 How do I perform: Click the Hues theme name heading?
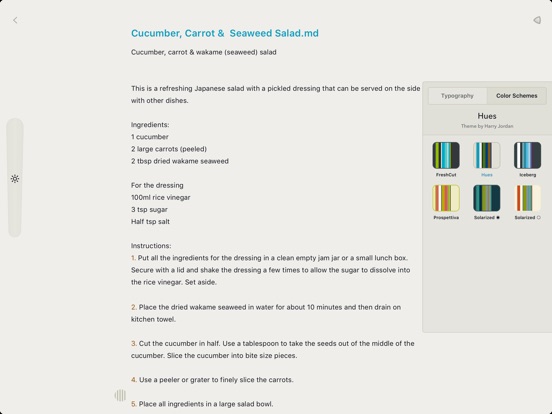pyautogui.click(x=487, y=116)
